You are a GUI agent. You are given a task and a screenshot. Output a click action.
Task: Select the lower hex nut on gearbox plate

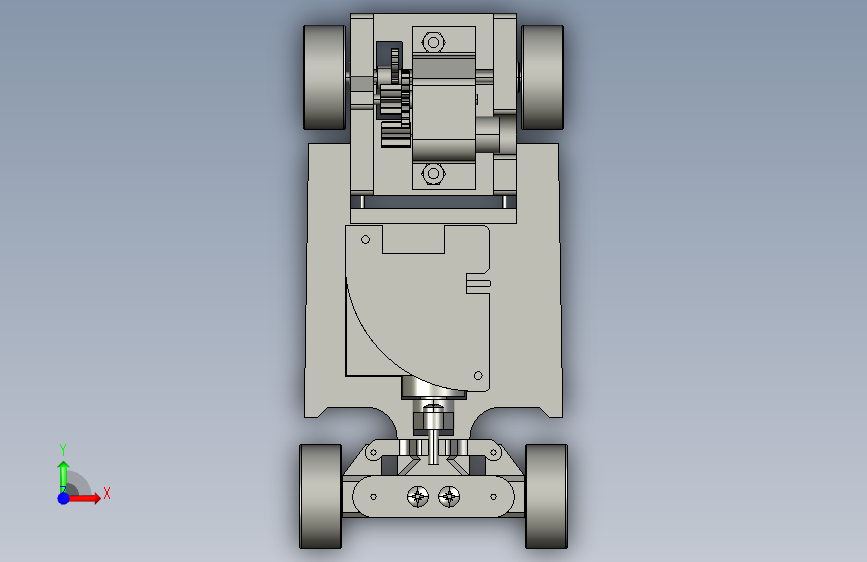tap(434, 173)
